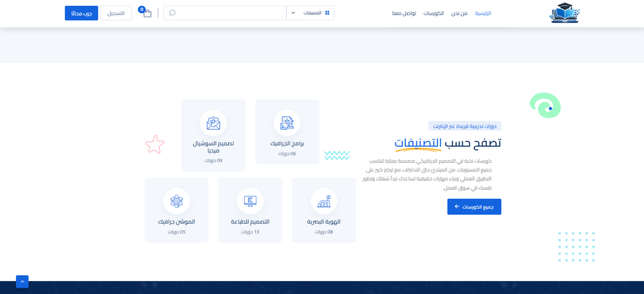Click the الهوية البصرية chart icon
The image size is (644, 294).
tap(324, 202)
